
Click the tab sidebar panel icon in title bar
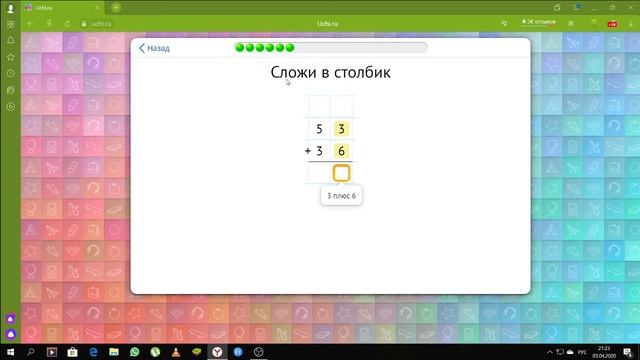(x=557, y=7)
